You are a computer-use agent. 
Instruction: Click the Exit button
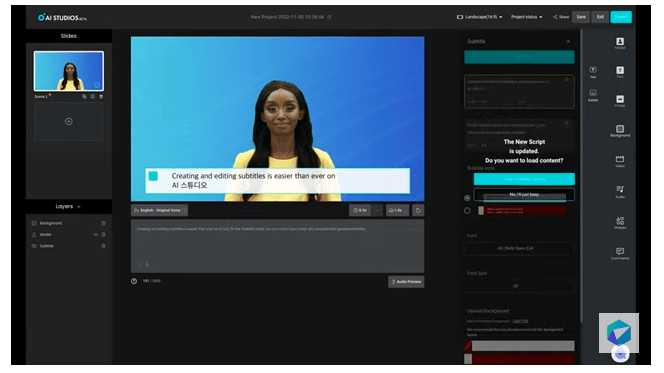[600, 17]
